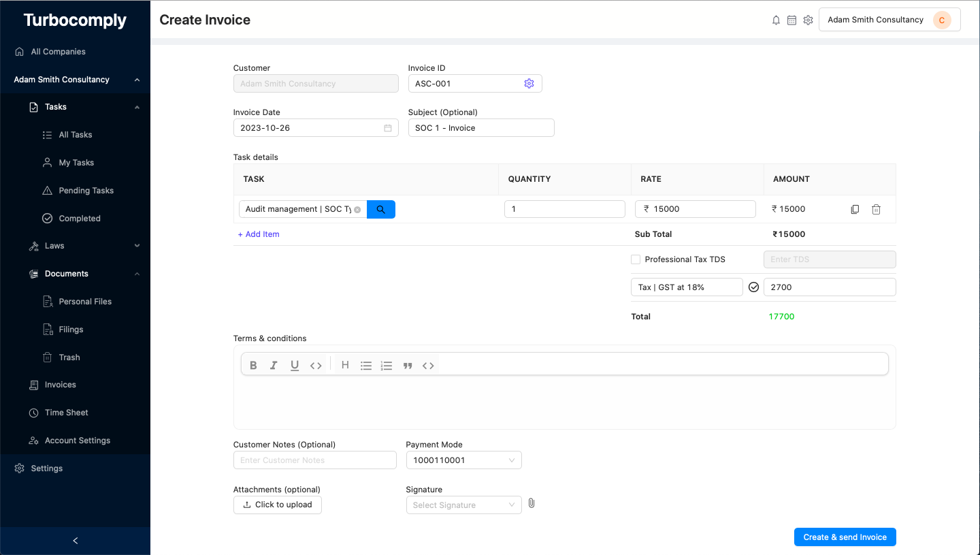Open the Adam Smith Consultancy account selector

[889, 19]
